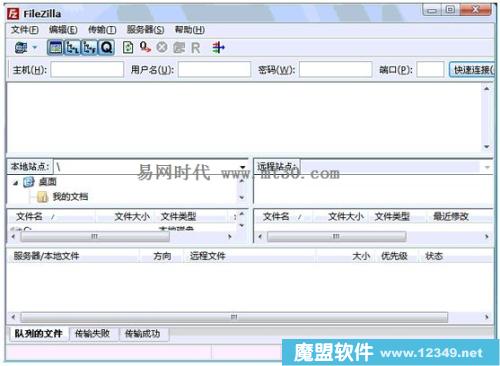Open 文件(F) menu
The image size is (500, 366).
coord(25,30)
